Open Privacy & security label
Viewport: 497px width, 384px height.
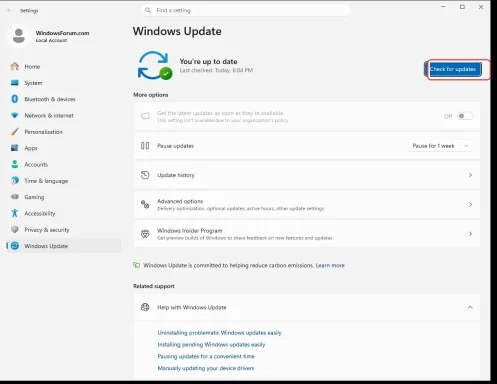[x=47, y=230]
